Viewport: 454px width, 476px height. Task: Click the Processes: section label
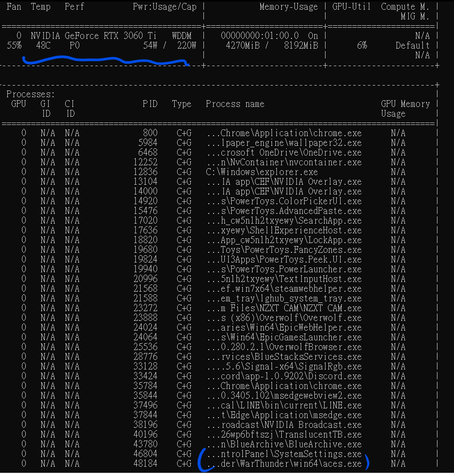[x=30, y=94]
